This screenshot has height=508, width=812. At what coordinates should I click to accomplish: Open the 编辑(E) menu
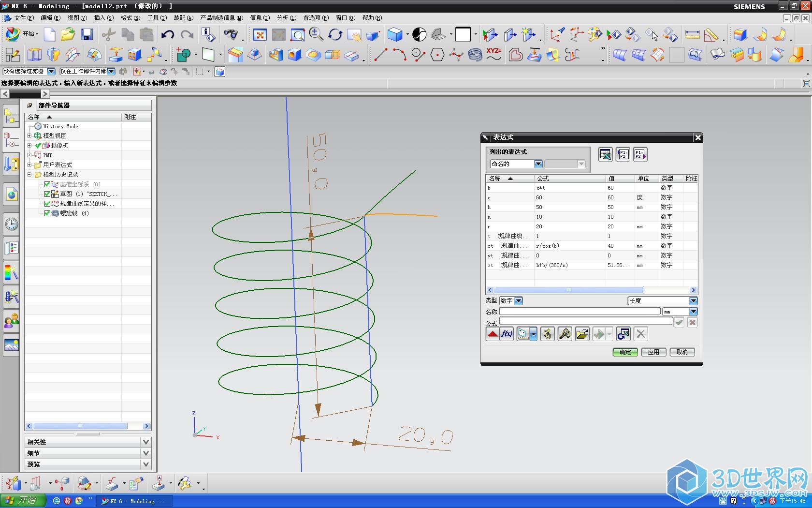[x=50, y=18]
